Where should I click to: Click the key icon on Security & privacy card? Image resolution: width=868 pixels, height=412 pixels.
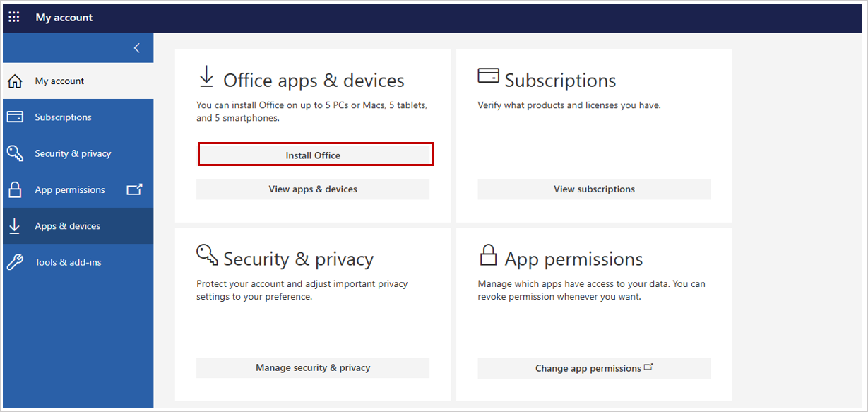click(207, 254)
